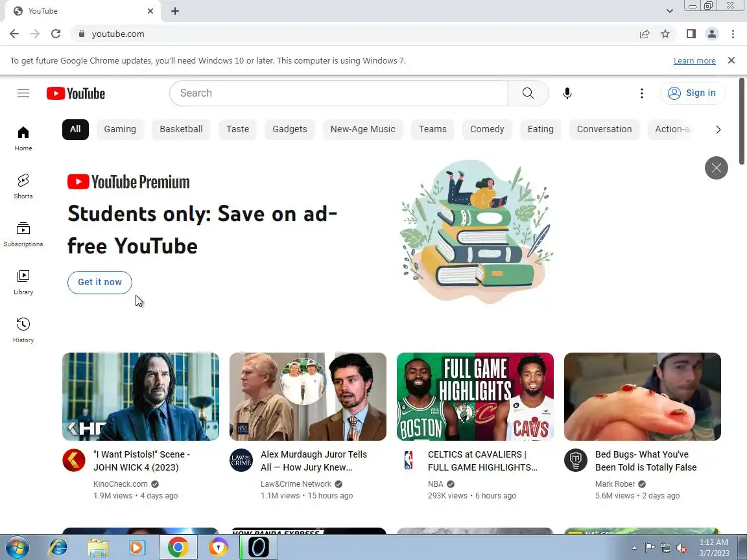
Task: Reload the page
Action: coord(56,34)
